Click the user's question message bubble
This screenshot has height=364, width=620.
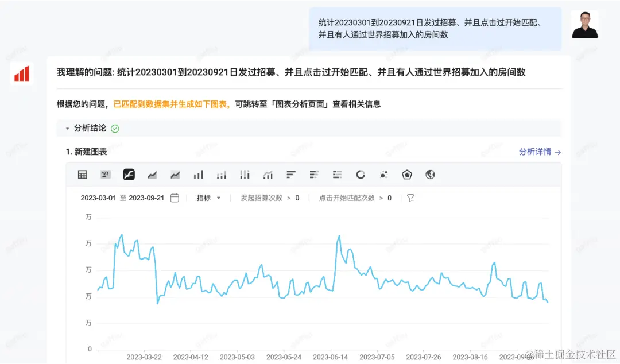pos(435,29)
